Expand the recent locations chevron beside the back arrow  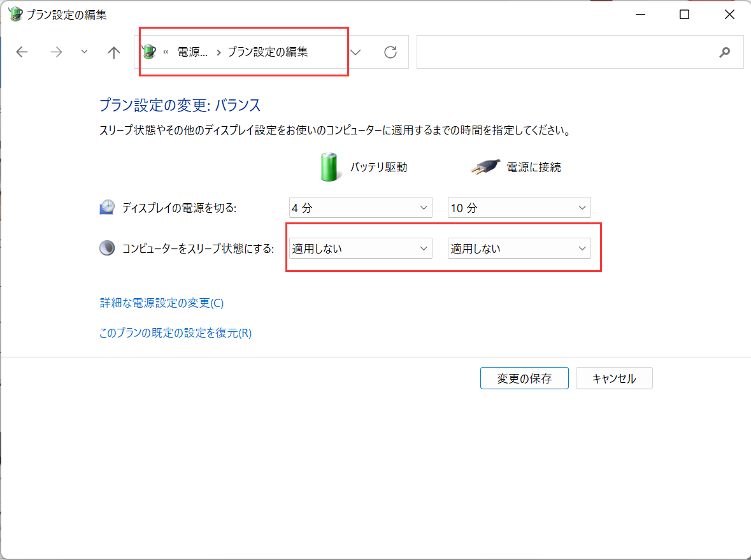pos(83,52)
